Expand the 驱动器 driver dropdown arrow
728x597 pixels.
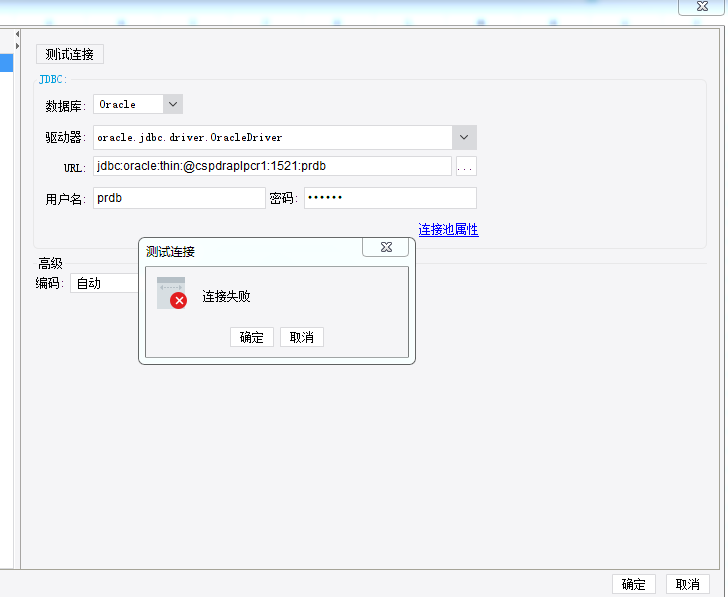pos(464,137)
